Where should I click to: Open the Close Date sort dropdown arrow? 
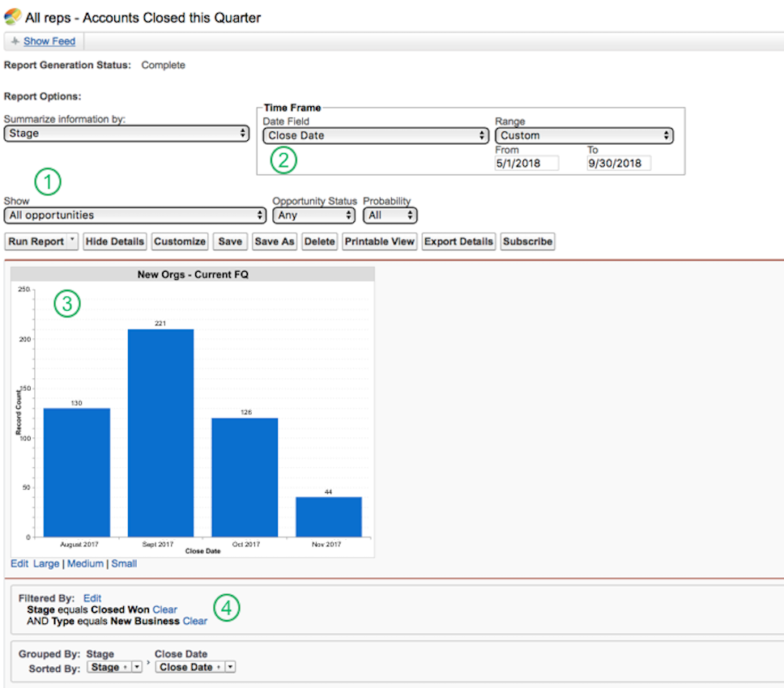(x=230, y=667)
